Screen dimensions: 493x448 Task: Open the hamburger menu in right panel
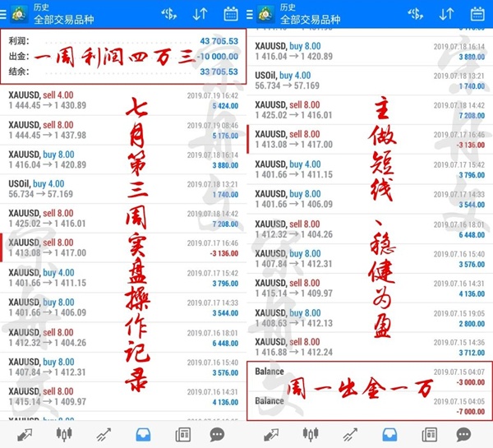click(249, 15)
